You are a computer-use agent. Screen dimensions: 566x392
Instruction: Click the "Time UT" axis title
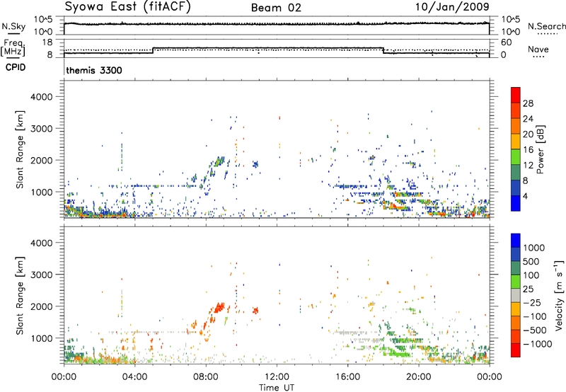click(277, 388)
